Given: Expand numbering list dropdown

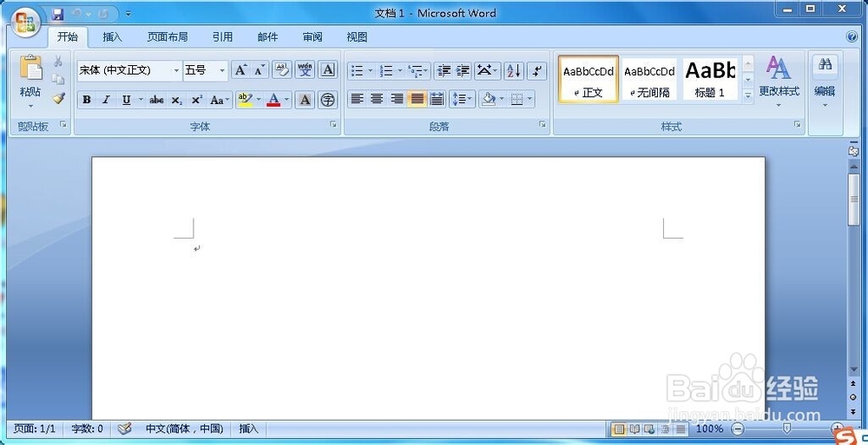Looking at the screenshot, I should [x=399, y=71].
